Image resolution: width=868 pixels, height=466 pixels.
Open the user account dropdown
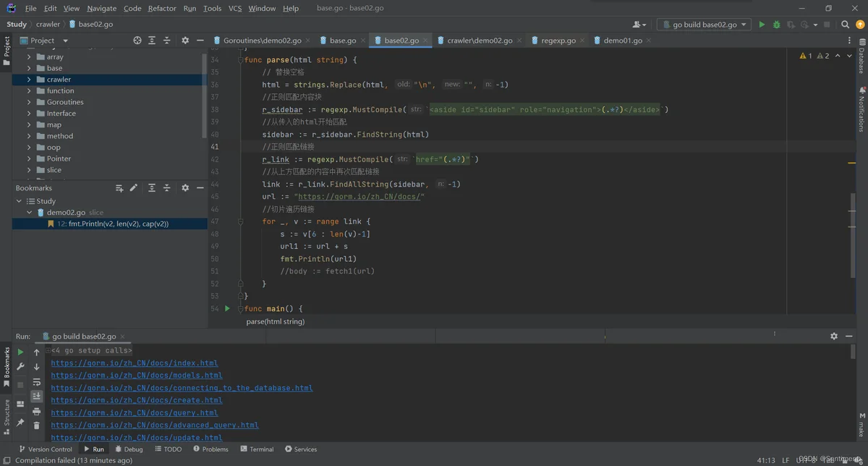[x=639, y=25]
